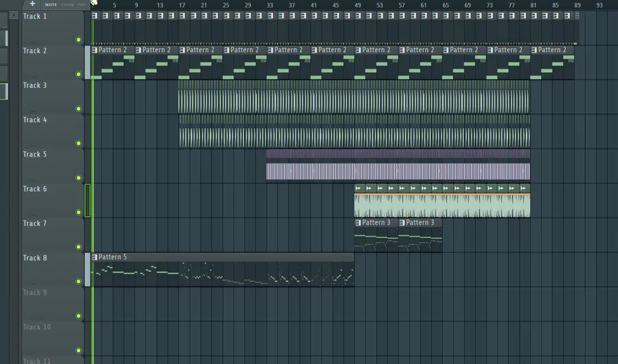Image resolution: width=618 pixels, height=364 pixels.
Task: Jump to bar 49 on the ruler
Action: point(358,5)
